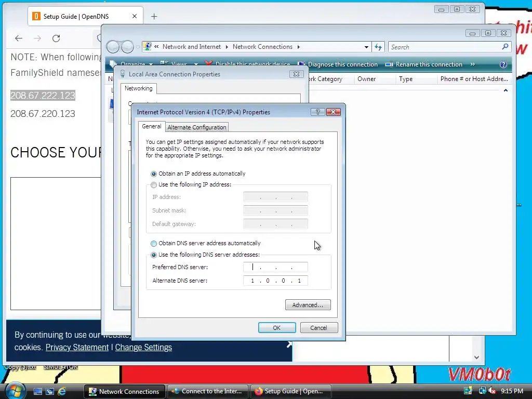Close the Setup Guide OpenDNS tab
Screen dimensions: 532x399
(135, 16)
